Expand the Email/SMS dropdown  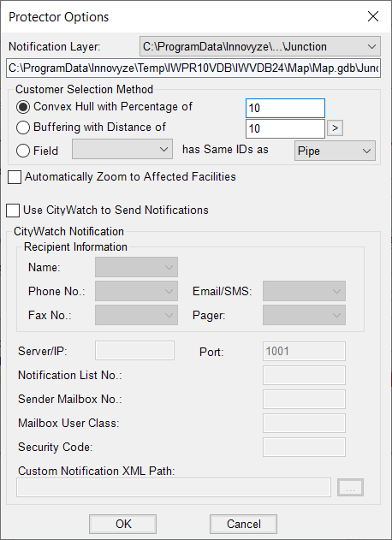pos(304,291)
